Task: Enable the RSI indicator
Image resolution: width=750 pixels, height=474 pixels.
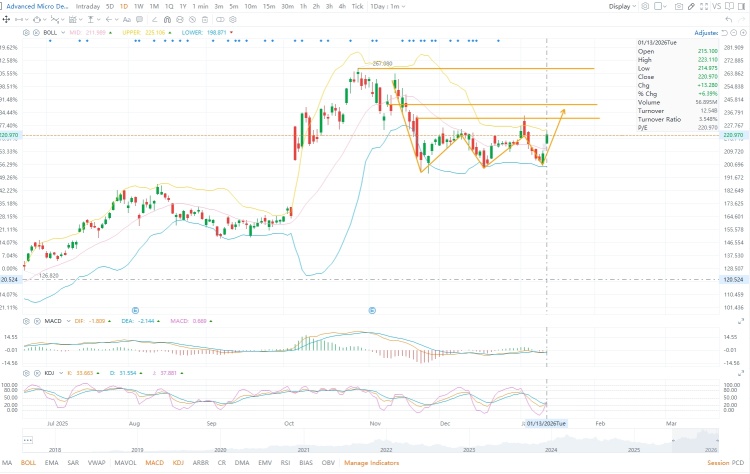Action: (x=285, y=463)
